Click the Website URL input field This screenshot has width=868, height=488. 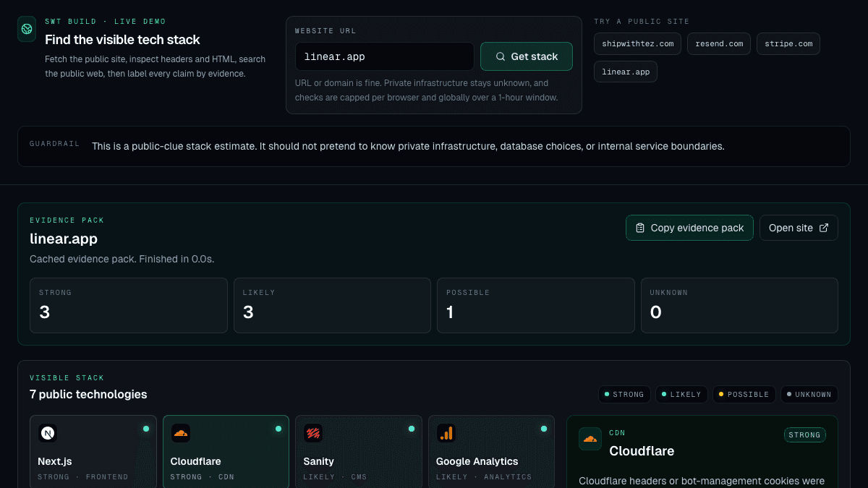point(385,56)
